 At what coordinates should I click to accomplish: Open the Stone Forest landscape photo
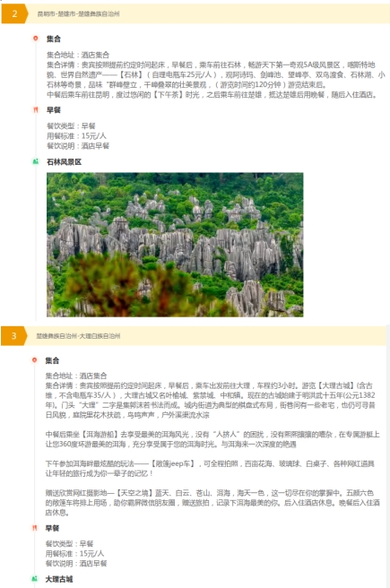coord(175,245)
